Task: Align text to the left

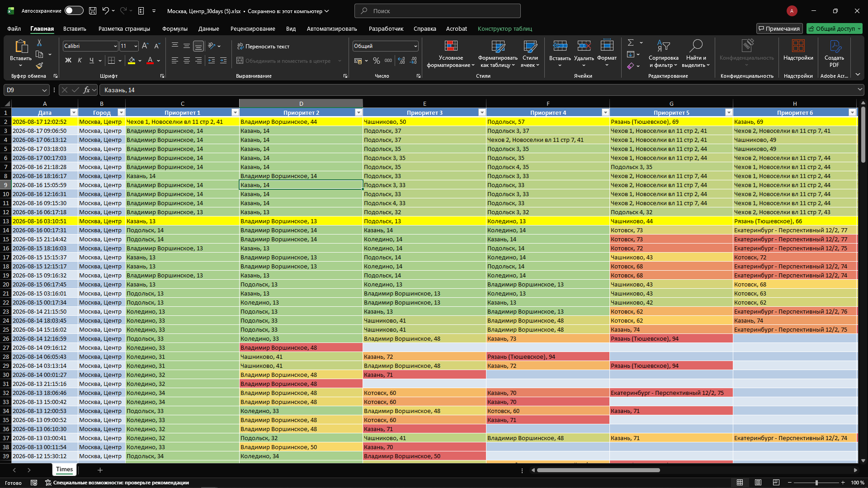Action: (175, 61)
